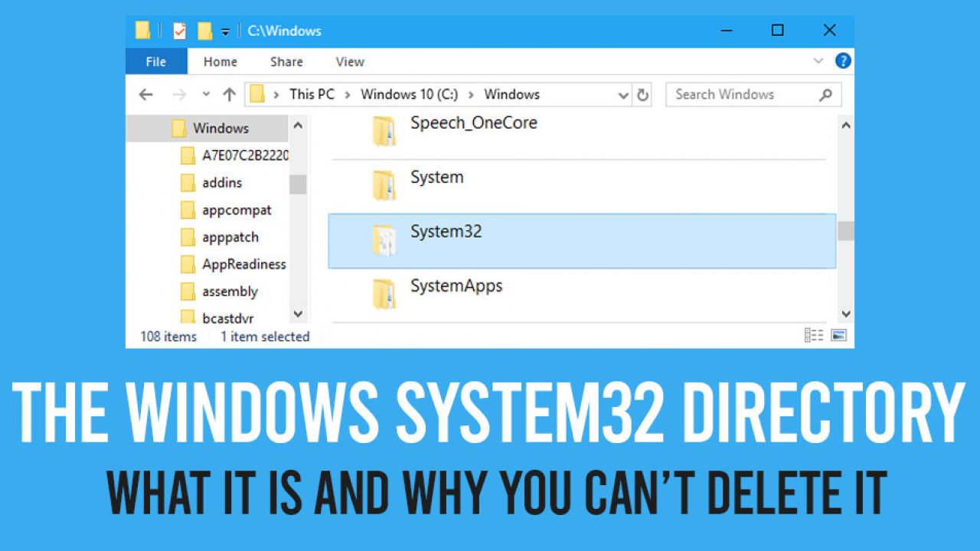Viewport: 980px width, 551px height.
Task: Go back with the Back arrow
Action: [x=145, y=95]
